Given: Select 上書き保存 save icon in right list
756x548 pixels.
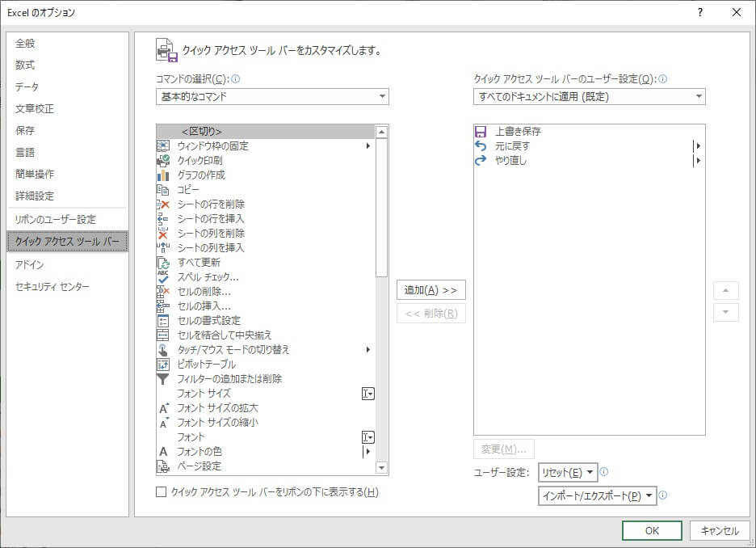Looking at the screenshot, I should pyautogui.click(x=481, y=131).
